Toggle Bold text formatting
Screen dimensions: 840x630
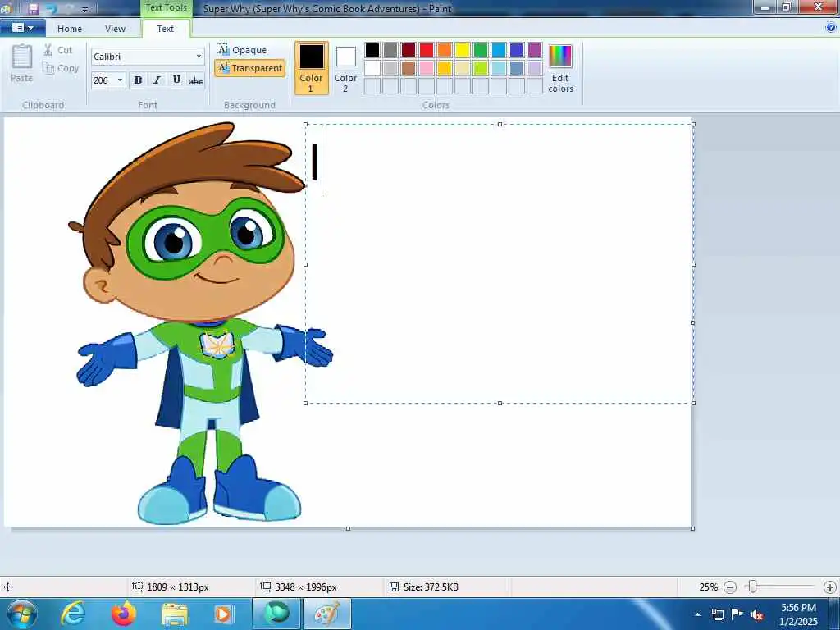coord(138,80)
